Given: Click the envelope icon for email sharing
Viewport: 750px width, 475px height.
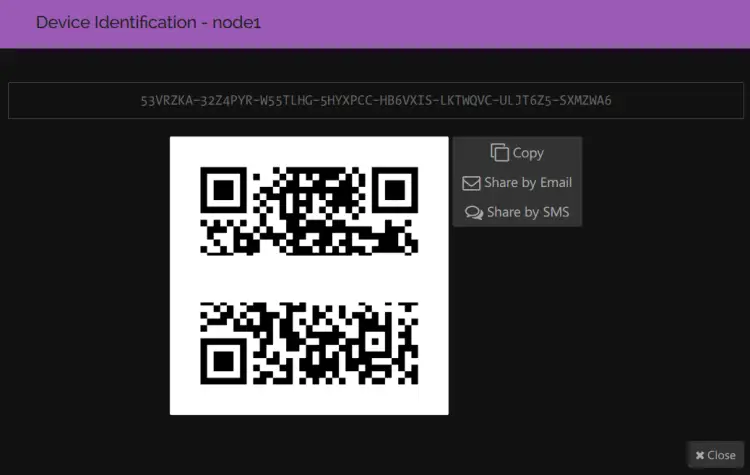Looking at the screenshot, I should click(x=471, y=183).
